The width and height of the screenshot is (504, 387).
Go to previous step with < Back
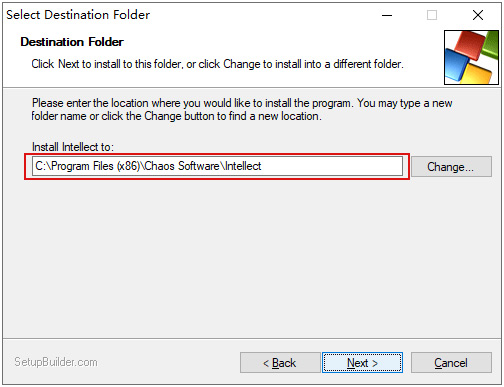(280, 362)
